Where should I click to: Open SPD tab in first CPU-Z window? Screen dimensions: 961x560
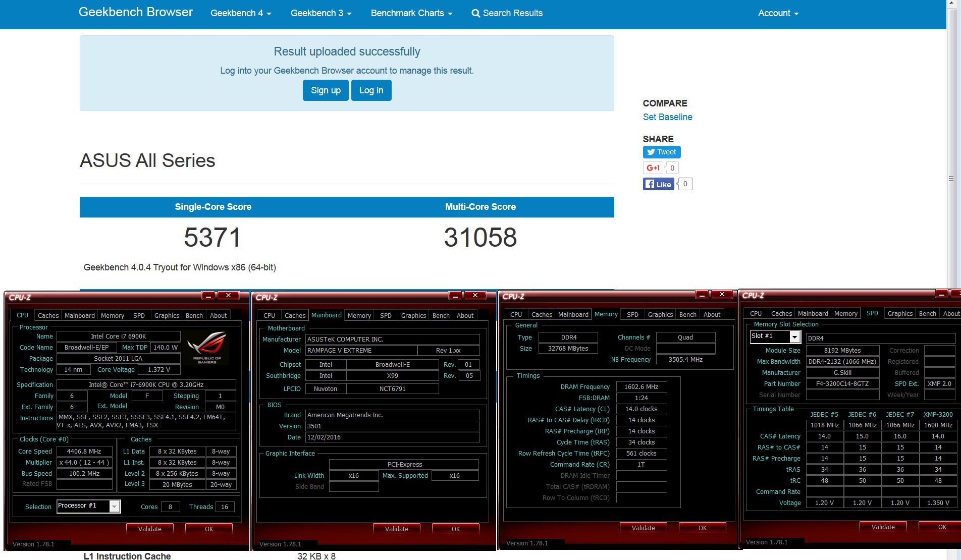(x=139, y=315)
